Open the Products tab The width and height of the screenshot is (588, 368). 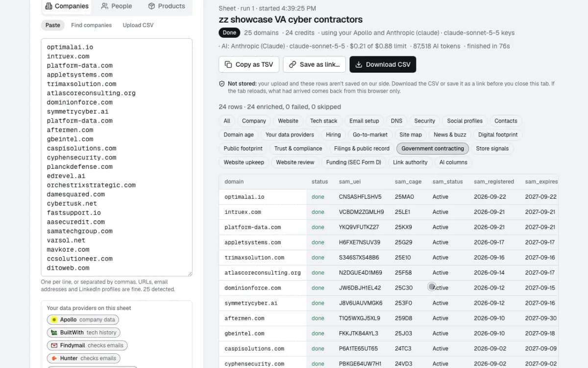click(167, 6)
